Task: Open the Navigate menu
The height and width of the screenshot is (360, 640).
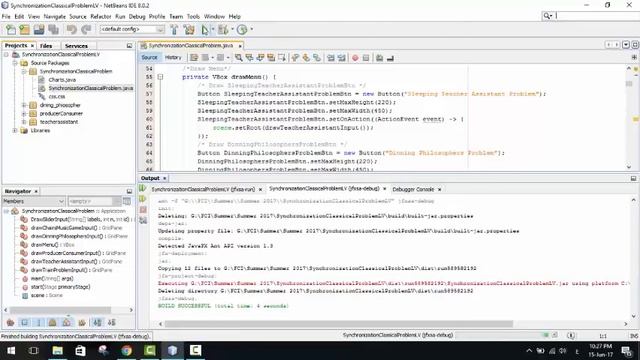Action: (55, 17)
